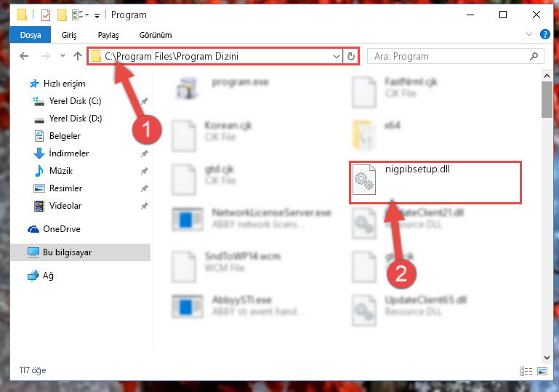Image resolution: width=559 pixels, height=392 pixels.
Task: Switch to the Giriş ribbon tab
Action: pyautogui.click(x=69, y=35)
